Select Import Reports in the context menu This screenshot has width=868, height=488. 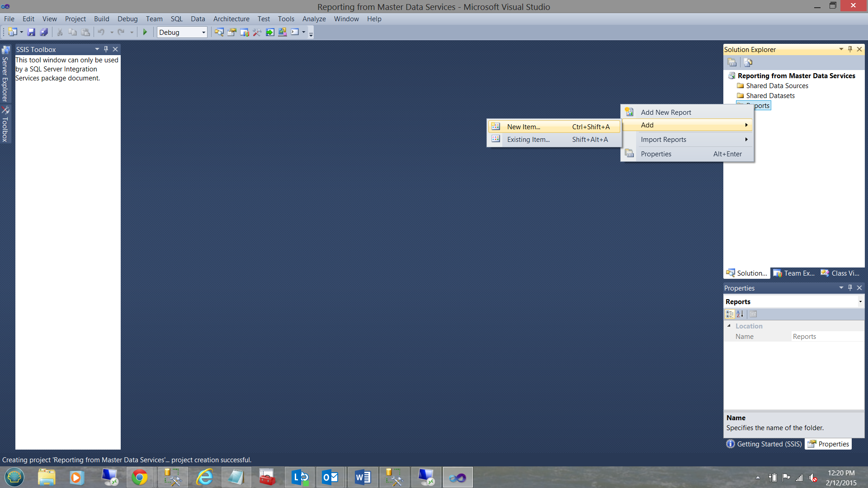coord(663,140)
